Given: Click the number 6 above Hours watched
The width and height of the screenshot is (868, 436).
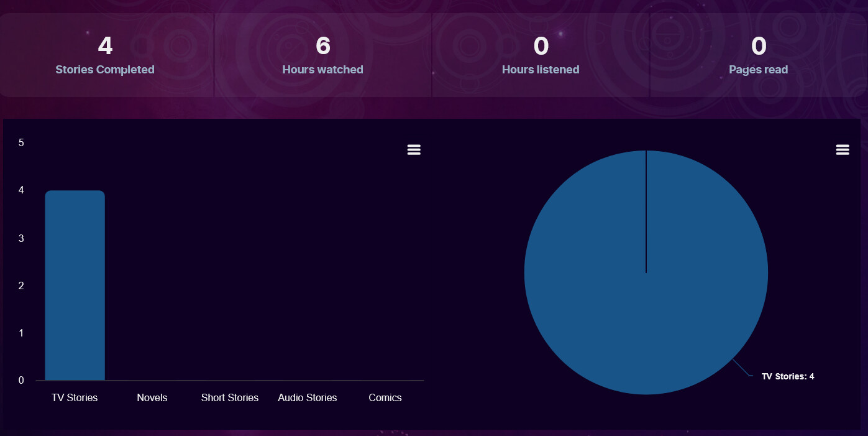Looking at the screenshot, I should [x=323, y=46].
